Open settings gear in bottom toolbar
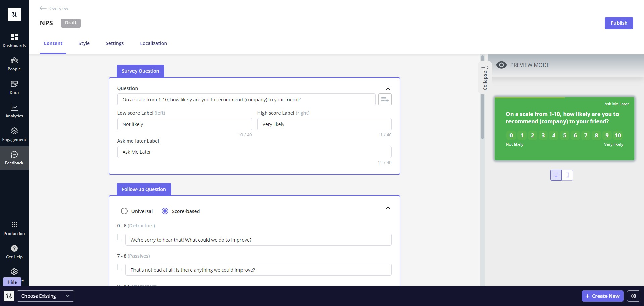Viewport: 644px width, 306px height. 633,296
